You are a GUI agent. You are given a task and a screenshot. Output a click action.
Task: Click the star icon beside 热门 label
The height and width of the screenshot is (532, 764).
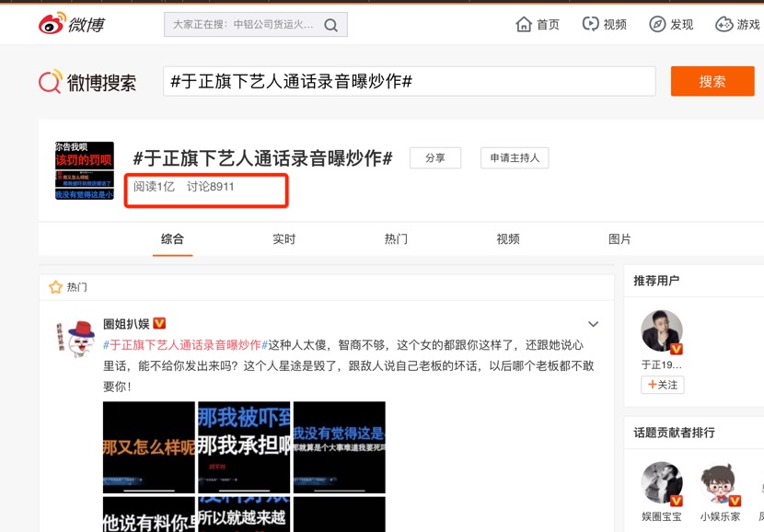coord(55,286)
